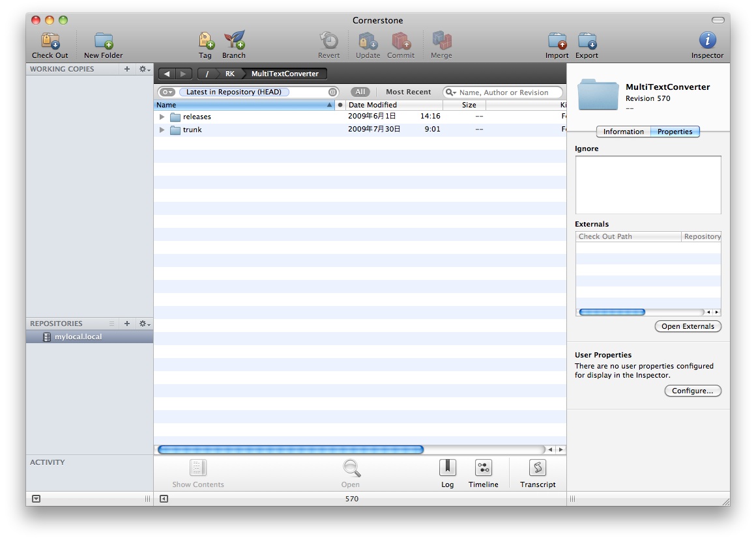Click the date 2009年7月30日
This screenshot has height=545, width=756.
point(374,129)
